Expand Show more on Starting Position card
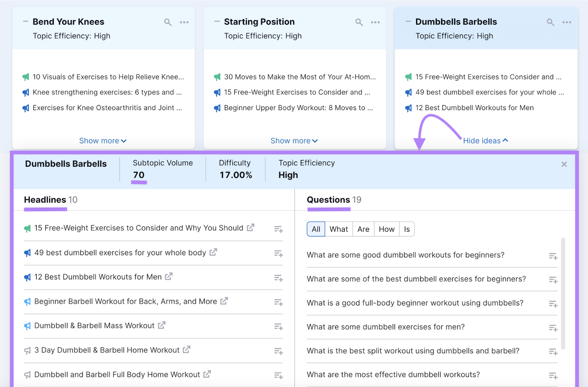Screen dimensions: 588x387 294,141
